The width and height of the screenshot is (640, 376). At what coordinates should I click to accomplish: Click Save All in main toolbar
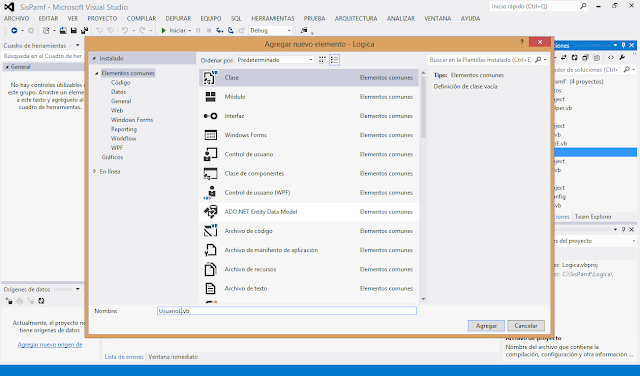pos(84,31)
